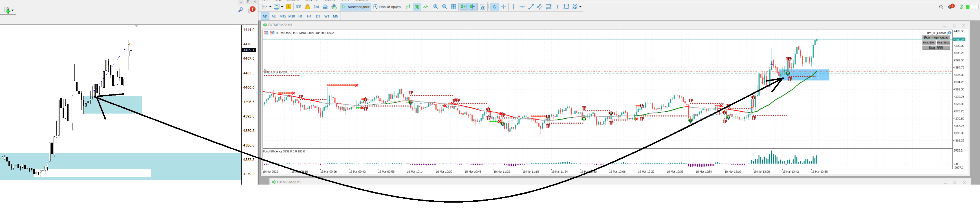Open blue magnifier search in left window
This screenshot has width=980, height=215.
tap(241, 10)
